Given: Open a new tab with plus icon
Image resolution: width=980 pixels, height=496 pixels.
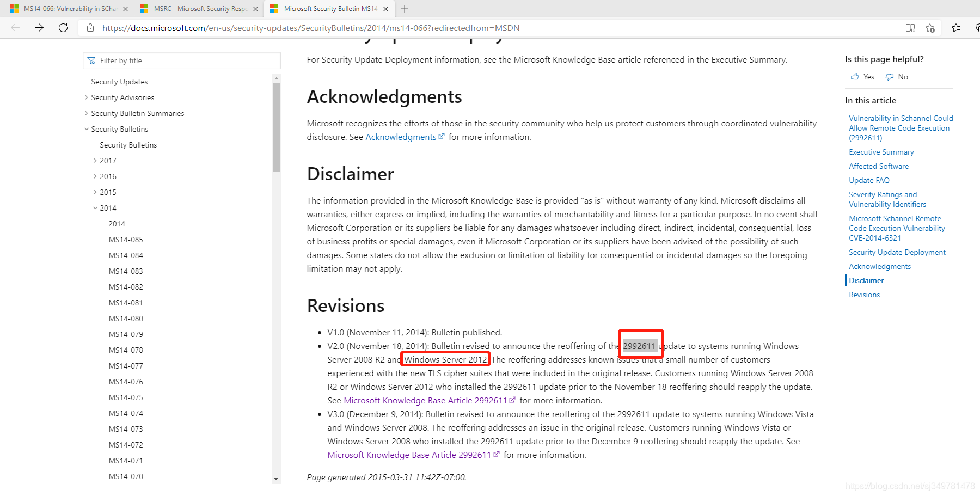Looking at the screenshot, I should (x=405, y=9).
